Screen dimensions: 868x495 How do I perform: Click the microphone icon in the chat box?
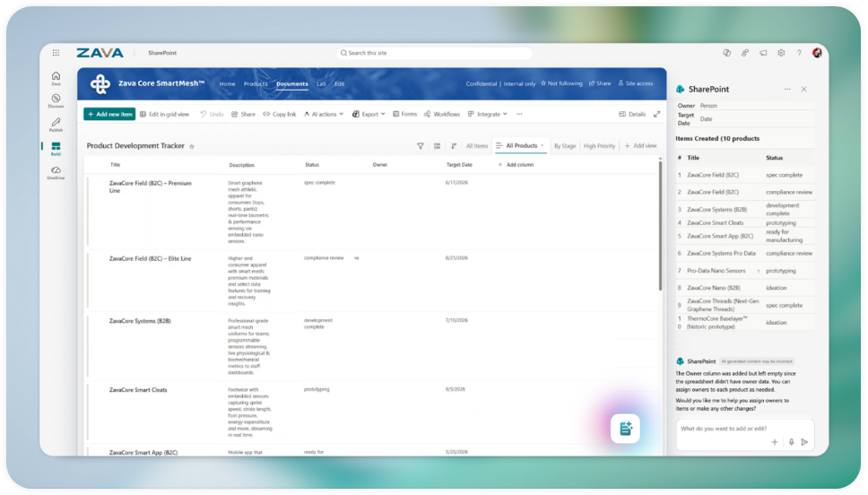tap(791, 442)
